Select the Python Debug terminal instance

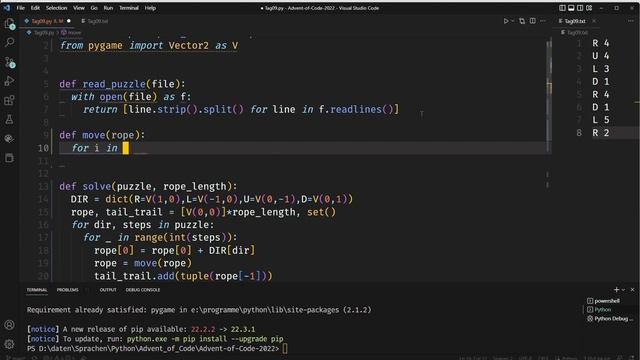click(610, 319)
